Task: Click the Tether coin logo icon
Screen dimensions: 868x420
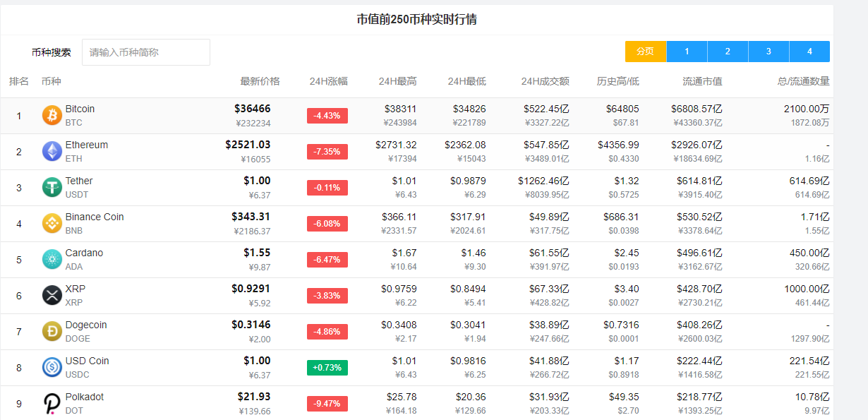Action: pyautogui.click(x=52, y=187)
